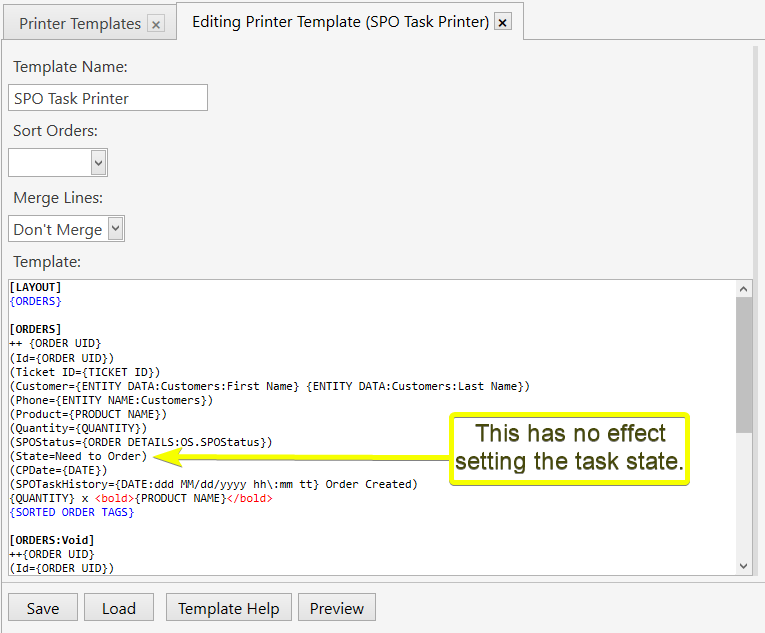765x633 pixels.
Task: Click the {QUANTITY} x bold PRODUCT NAME line
Action: (x=141, y=498)
